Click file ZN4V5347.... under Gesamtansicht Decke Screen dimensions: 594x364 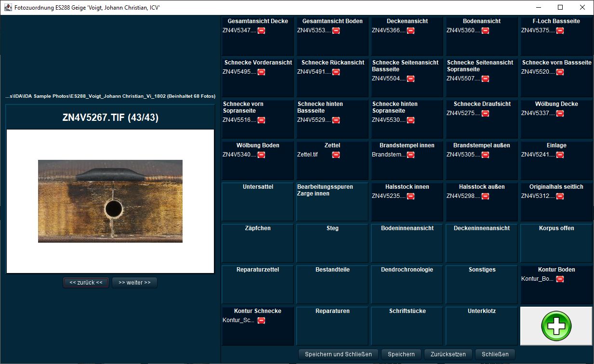pyautogui.click(x=239, y=31)
